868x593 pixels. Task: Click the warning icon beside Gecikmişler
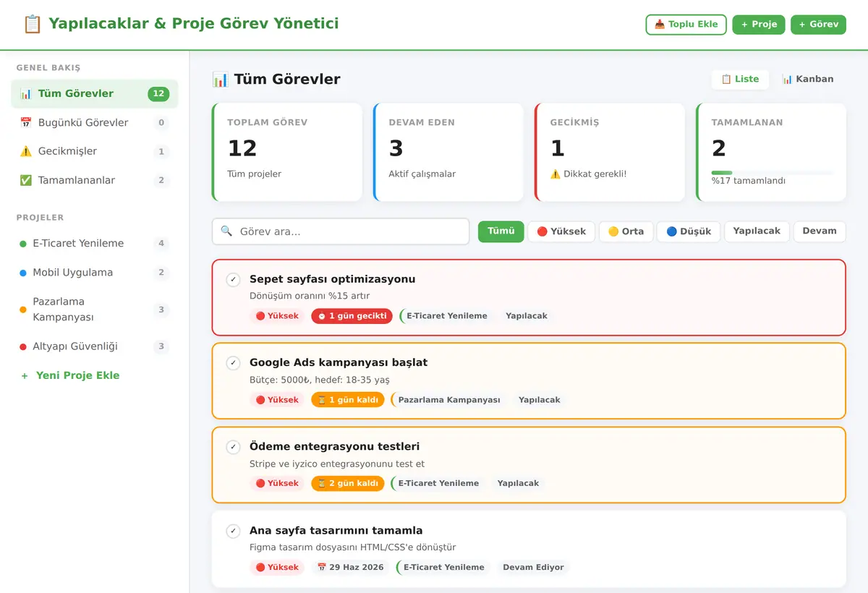click(x=26, y=151)
